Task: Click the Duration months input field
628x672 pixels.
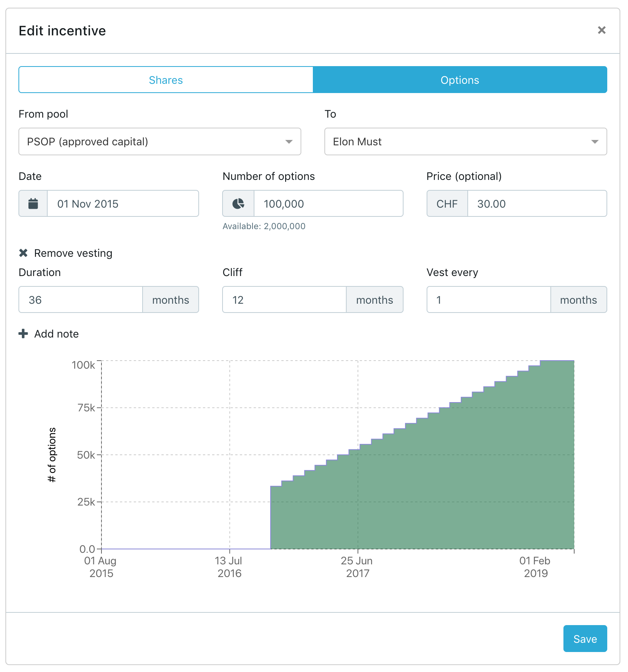Action: coord(81,300)
